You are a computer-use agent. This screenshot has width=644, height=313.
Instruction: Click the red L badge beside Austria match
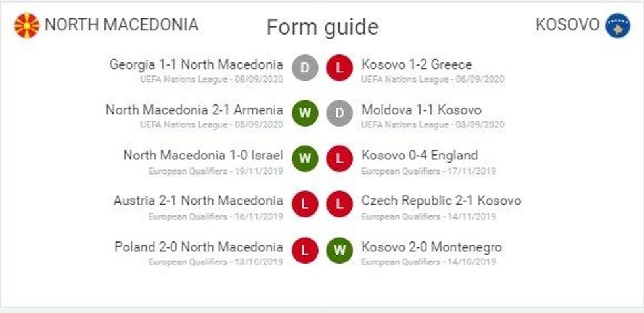pyautogui.click(x=305, y=203)
